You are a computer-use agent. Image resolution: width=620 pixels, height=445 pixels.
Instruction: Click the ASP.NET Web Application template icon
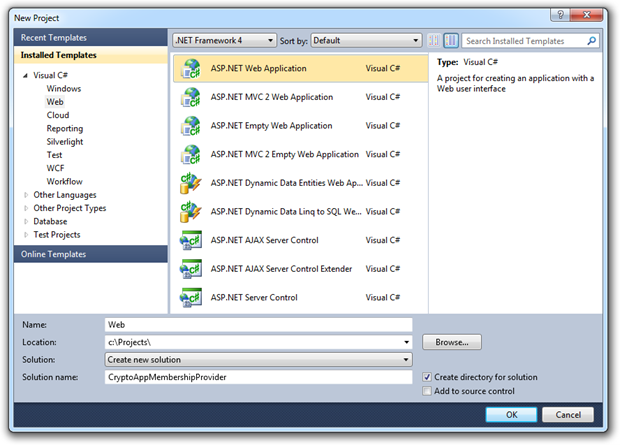tap(191, 69)
